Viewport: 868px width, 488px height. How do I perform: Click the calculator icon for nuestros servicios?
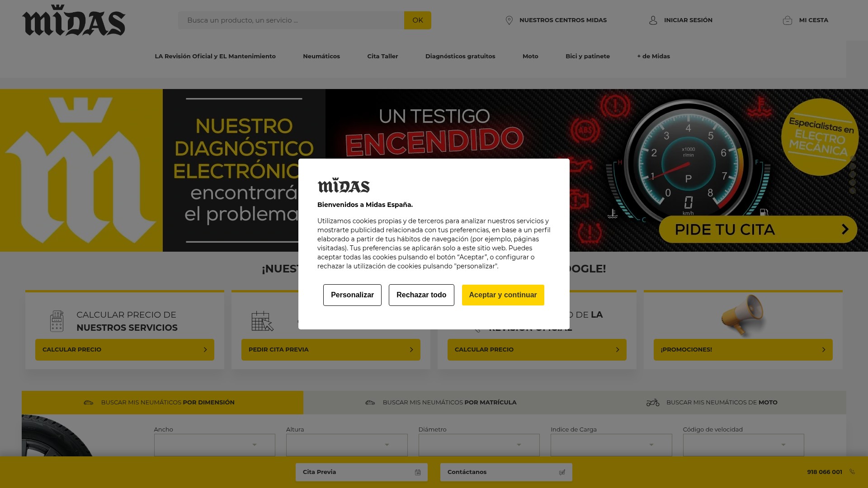coord(57,321)
